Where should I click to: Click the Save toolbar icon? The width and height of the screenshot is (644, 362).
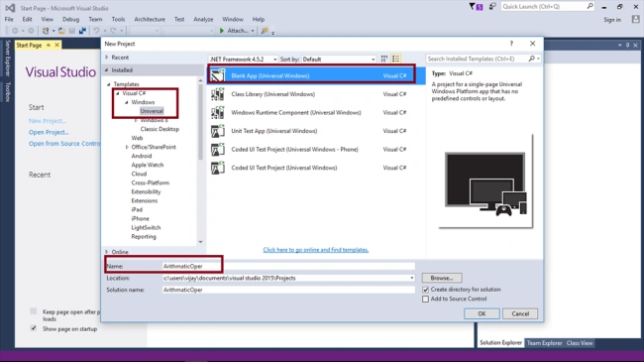[x=72, y=31]
